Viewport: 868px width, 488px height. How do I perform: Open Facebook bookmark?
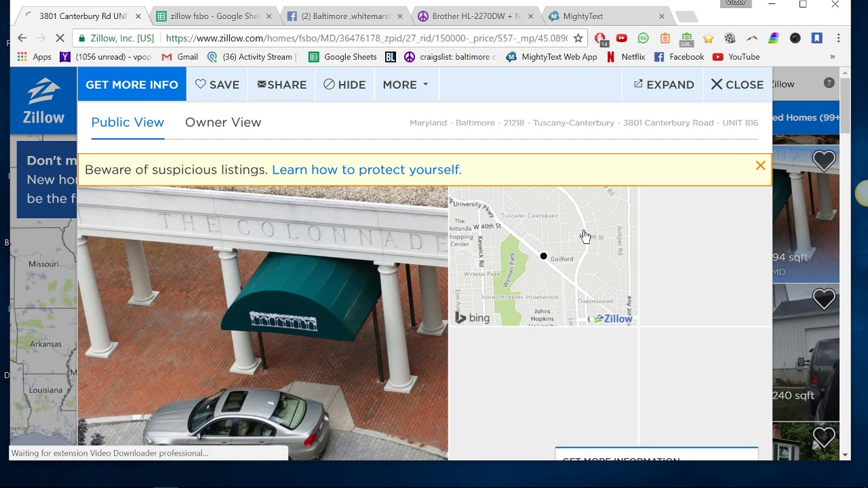679,57
